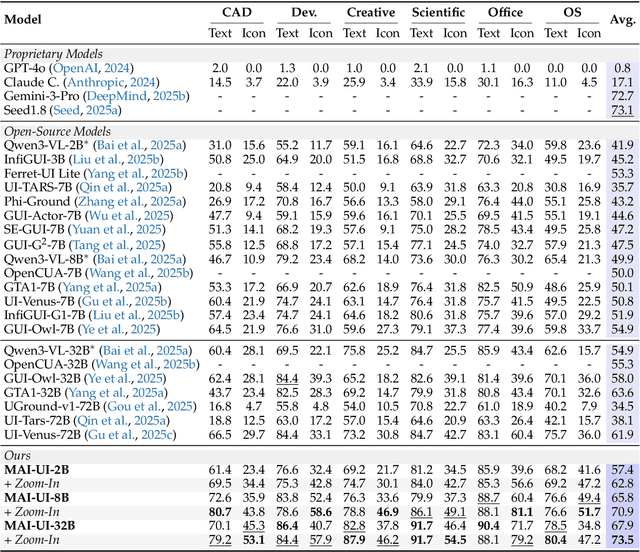Click Liu et al. citation beside InfiGUI-G1-7B
The height and width of the screenshot is (552, 640).
tap(136, 315)
